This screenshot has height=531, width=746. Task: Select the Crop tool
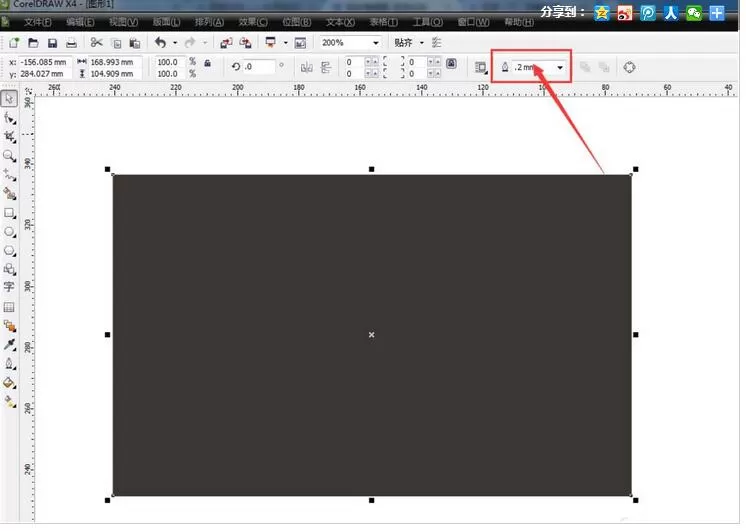point(9,137)
